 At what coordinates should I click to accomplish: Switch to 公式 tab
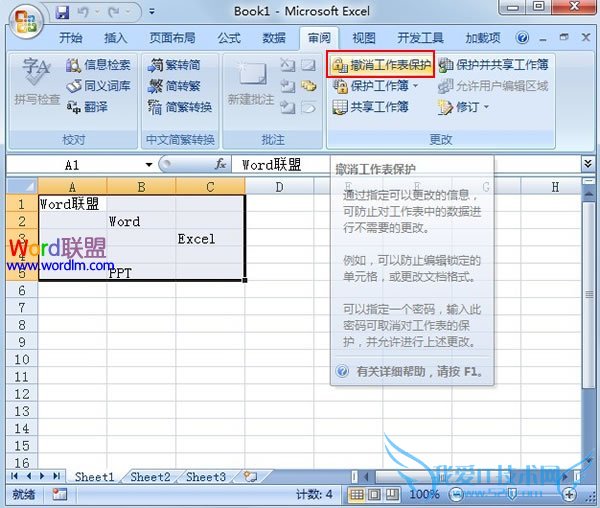click(x=229, y=38)
